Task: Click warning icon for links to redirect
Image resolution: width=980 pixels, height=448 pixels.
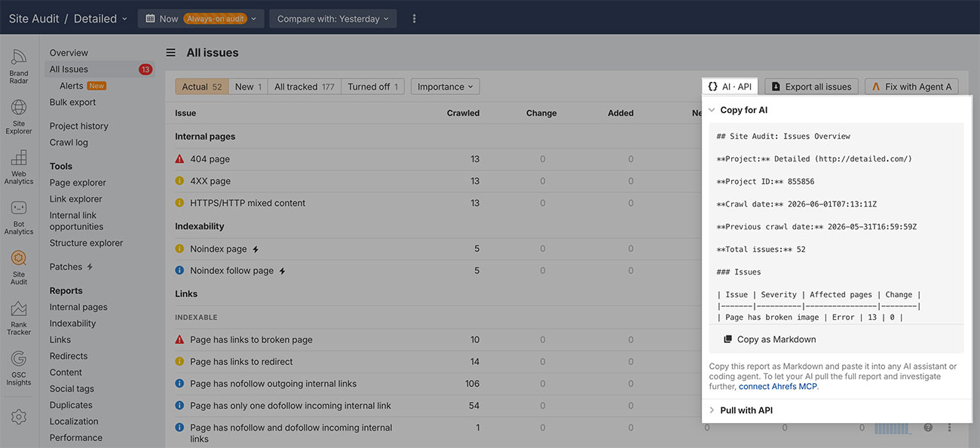Action: [179, 361]
